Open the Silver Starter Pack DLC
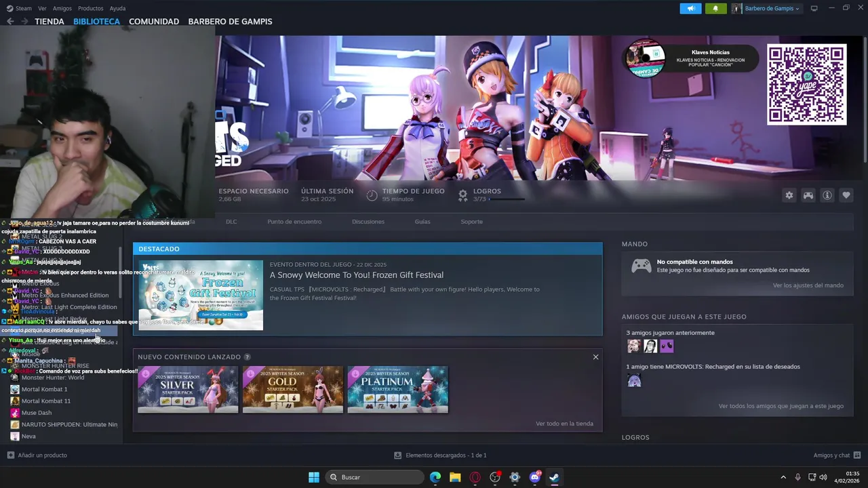Screen dimensions: 868x488 tap(188, 389)
